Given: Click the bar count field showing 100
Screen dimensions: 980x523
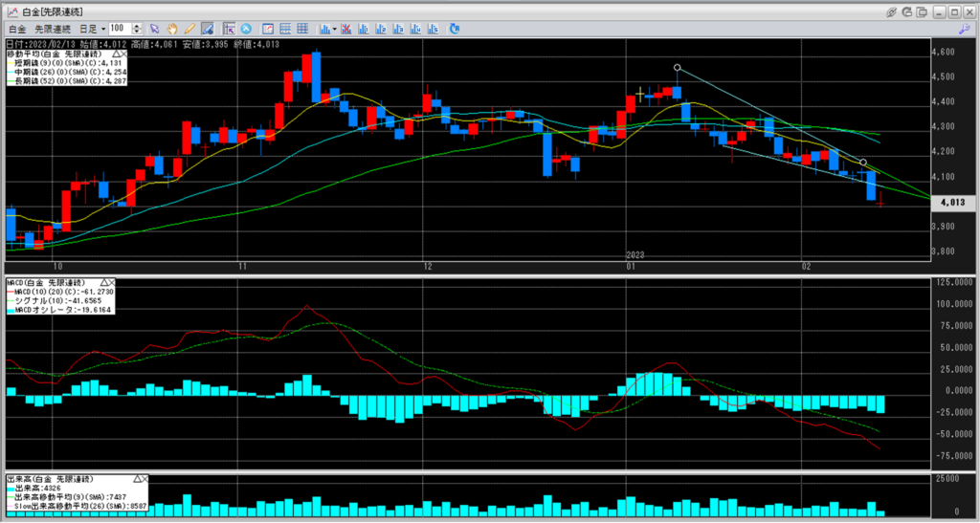Looking at the screenshot, I should pyautogui.click(x=120, y=29).
